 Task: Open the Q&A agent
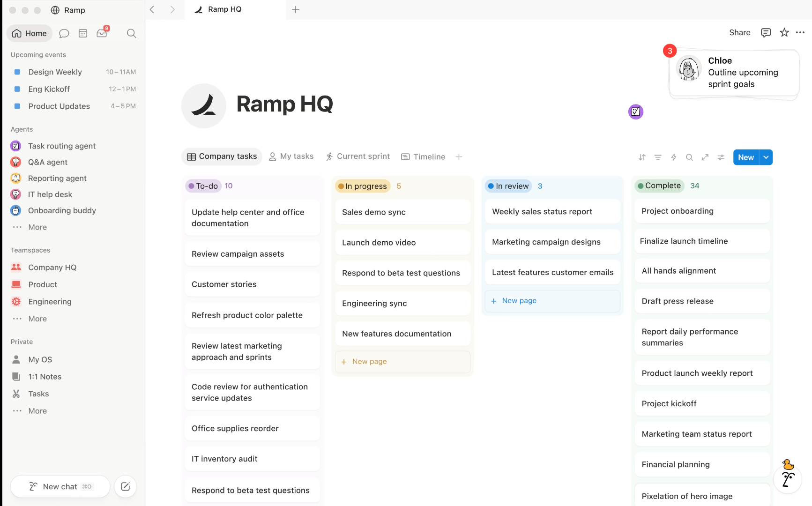pyautogui.click(x=39, y=162)
